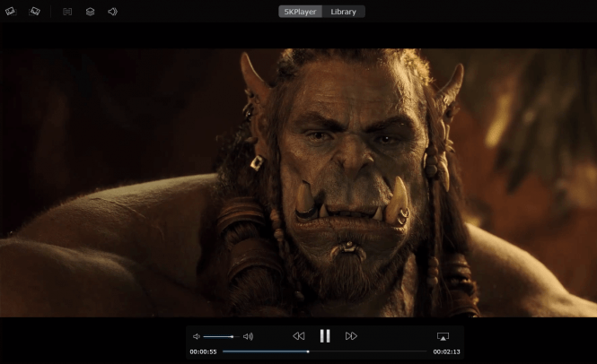Set max volume with the loud speaker icon
Image resolution: width=597 pixels, height=364 pixels.
tap(249, 336)
